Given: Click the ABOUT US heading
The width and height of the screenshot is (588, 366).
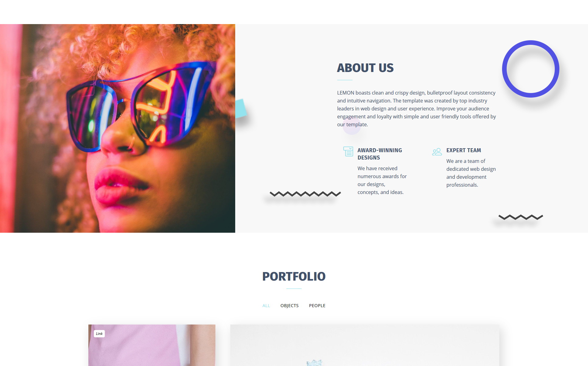Looking at the screenshot, I should [x=365, y=68].
